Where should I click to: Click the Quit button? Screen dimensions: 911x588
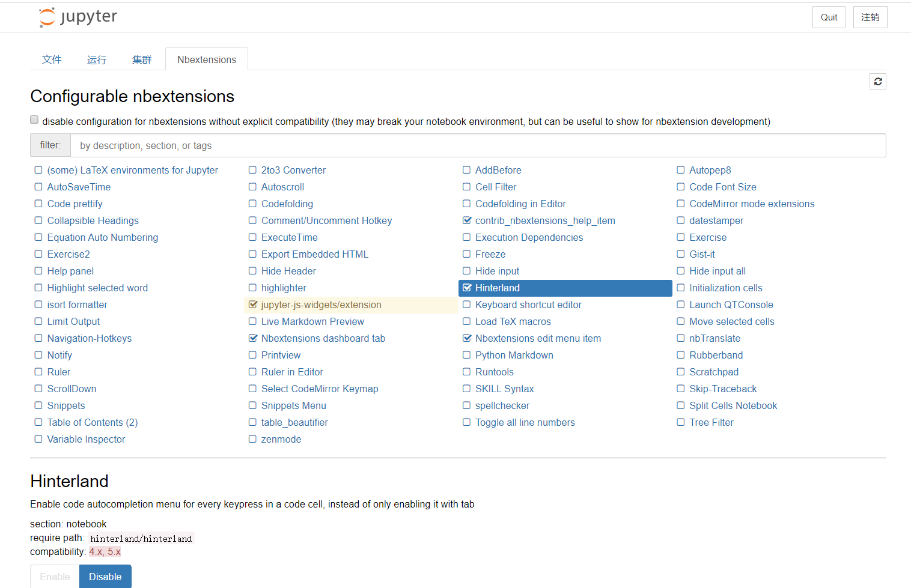(x=829, y=17)
